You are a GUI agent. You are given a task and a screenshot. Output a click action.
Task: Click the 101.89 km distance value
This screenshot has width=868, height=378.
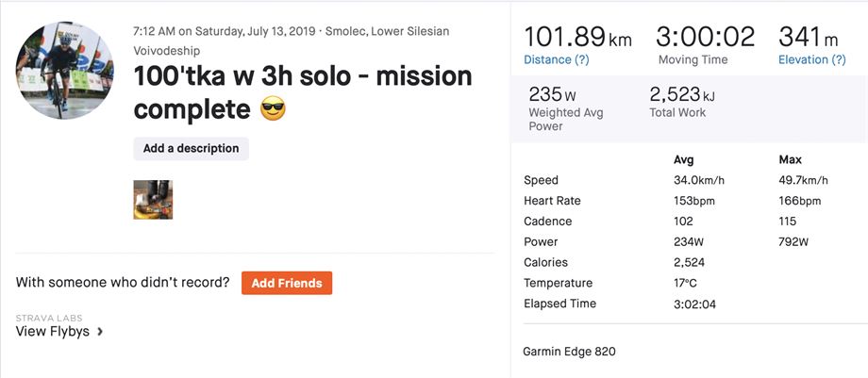tap(577, 38)
